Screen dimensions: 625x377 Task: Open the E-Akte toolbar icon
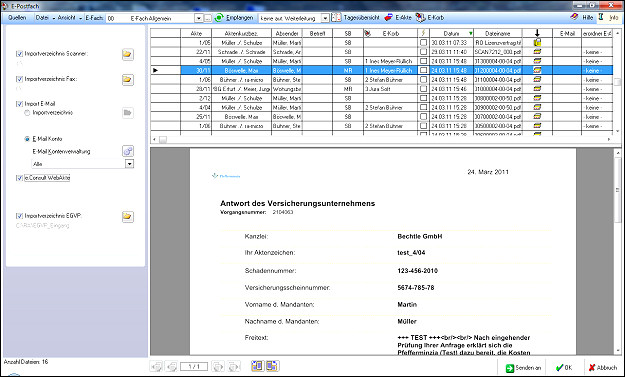click(x=388, y=18)
